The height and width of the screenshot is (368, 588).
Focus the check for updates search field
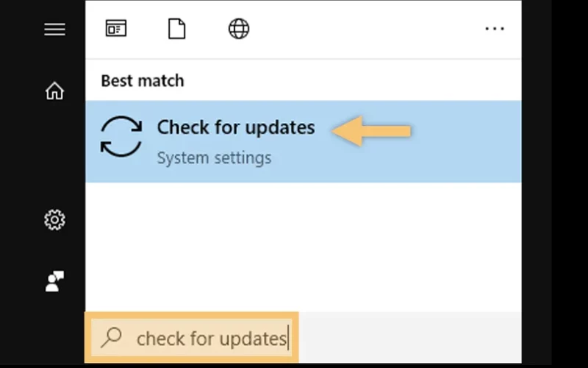[192, 337]
